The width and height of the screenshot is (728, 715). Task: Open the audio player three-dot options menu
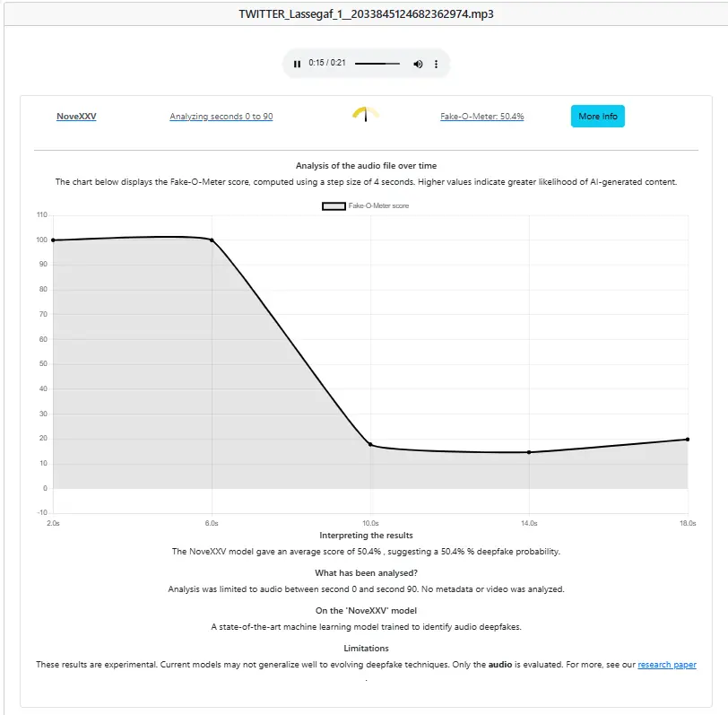click(437, 64)
